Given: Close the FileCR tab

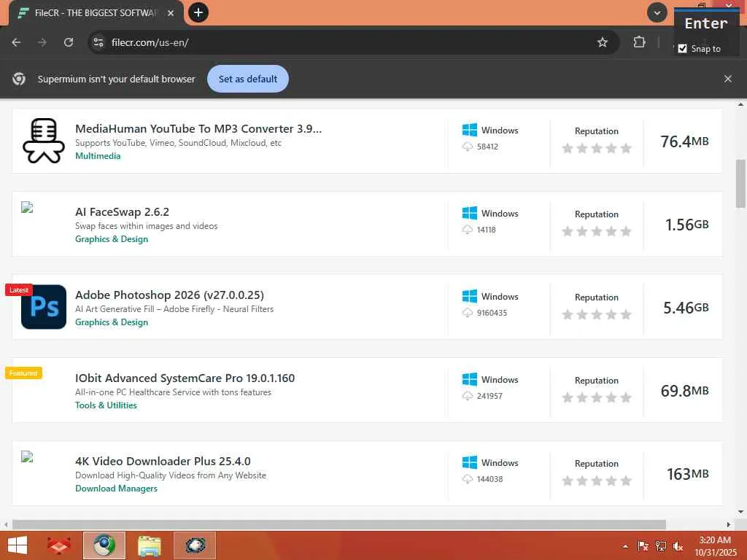Looking at the screenshot, I should [171, 13].
